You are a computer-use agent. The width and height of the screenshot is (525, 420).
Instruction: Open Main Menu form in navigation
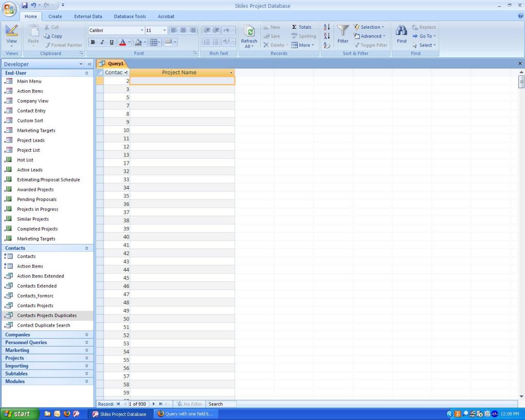coord(29,82)
